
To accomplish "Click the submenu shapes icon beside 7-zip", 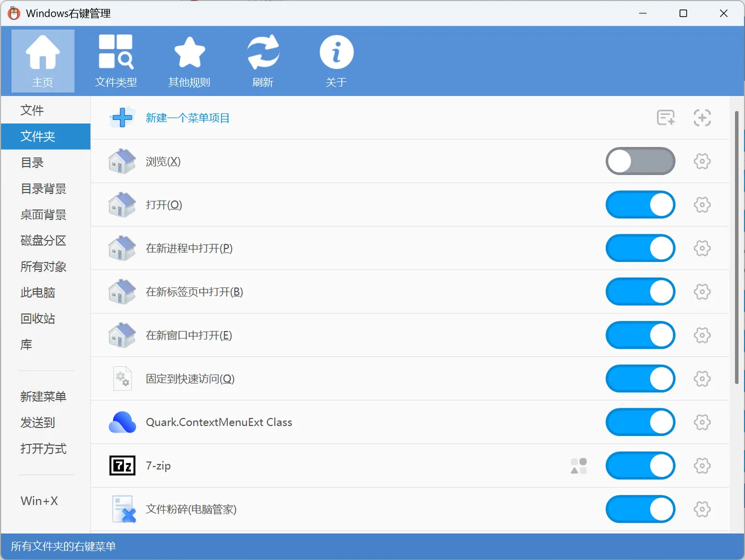I will 578,466.
